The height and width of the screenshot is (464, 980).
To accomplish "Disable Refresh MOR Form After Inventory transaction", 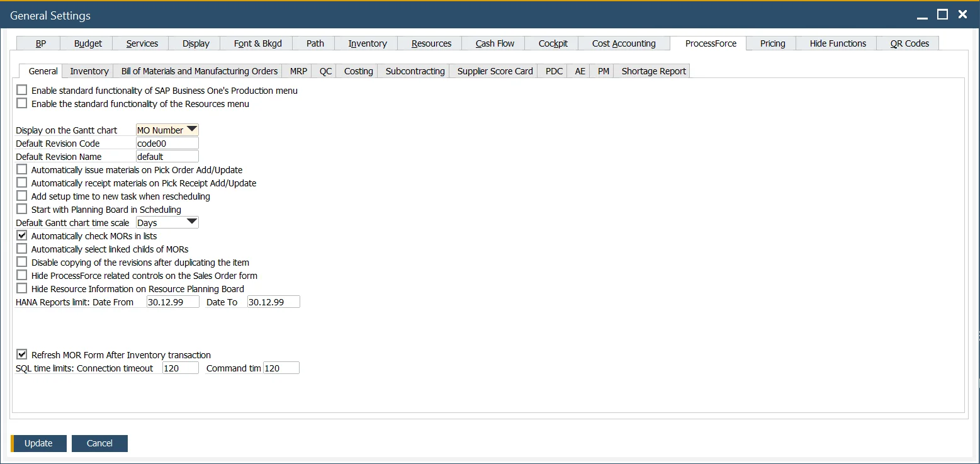I will click(22, 354).
